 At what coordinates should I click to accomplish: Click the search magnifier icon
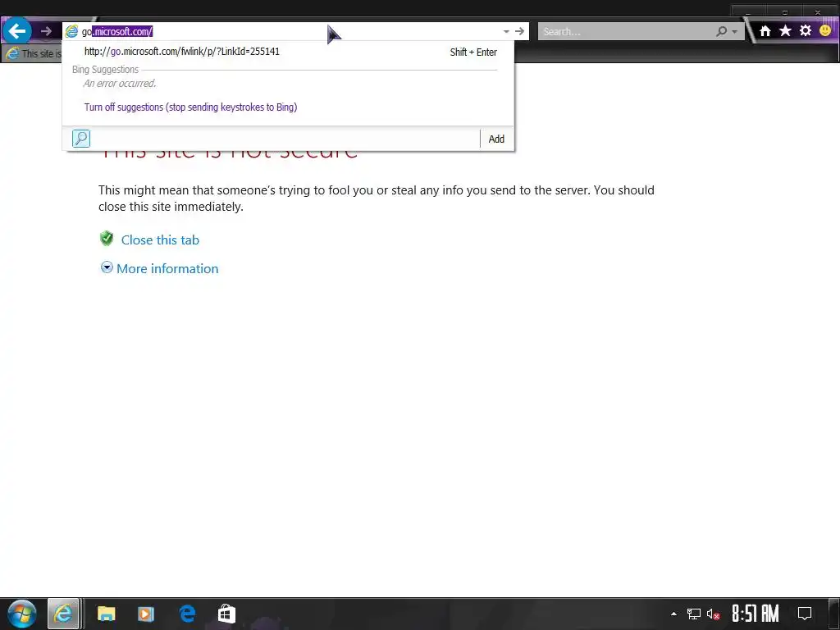point(722,32)
